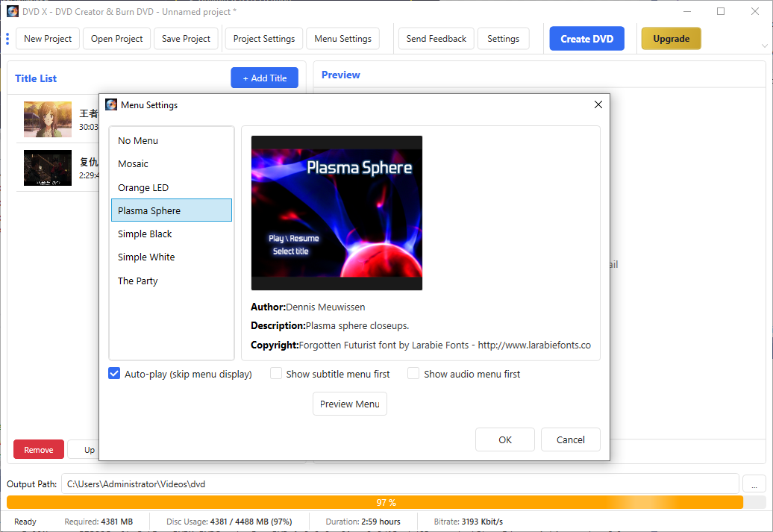Click the gold Upgrade button
773x532 pixels.
click(671, 39)
